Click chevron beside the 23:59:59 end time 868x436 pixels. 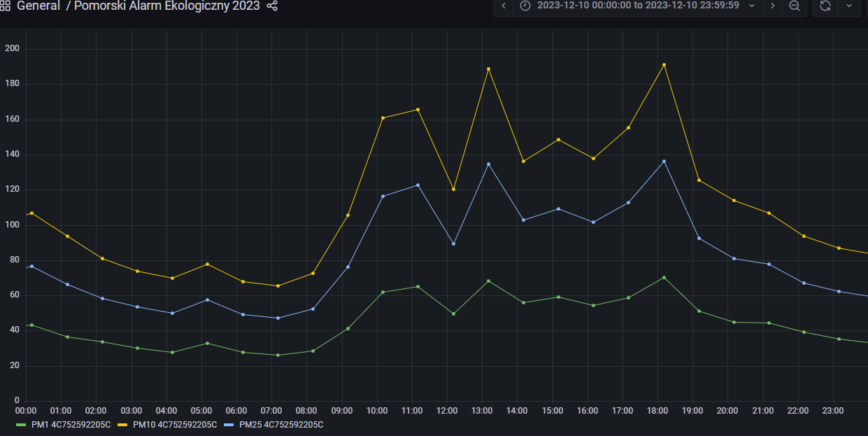click(752, 6)
